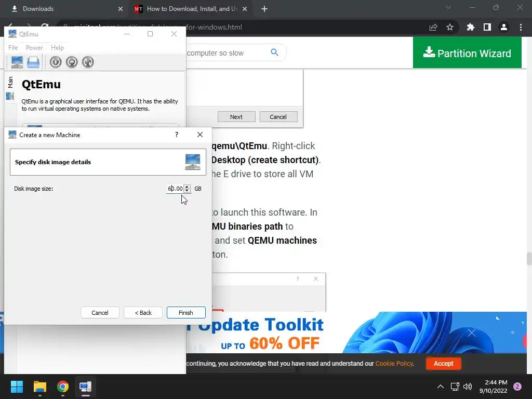Accept the cookie policy notice
This screenshot has height=399, width=532.
click(x=444, y=363)
